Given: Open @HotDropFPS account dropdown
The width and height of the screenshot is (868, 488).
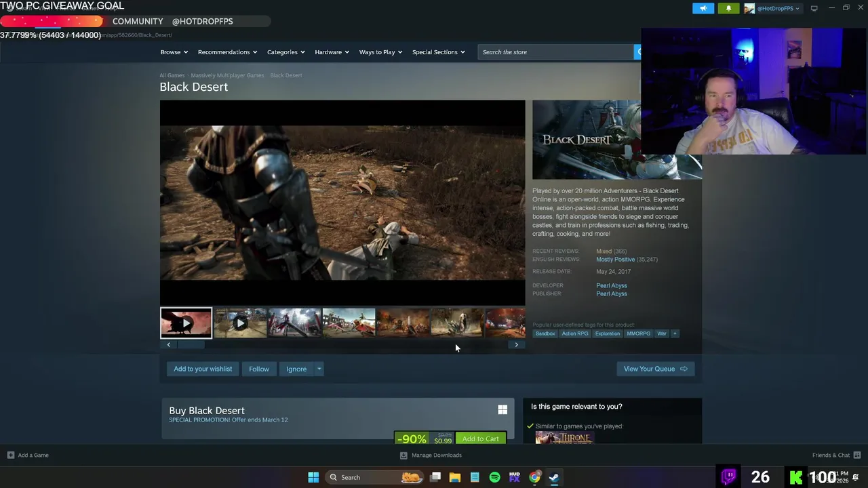Looking at the screenshot, I should [778, 8].
